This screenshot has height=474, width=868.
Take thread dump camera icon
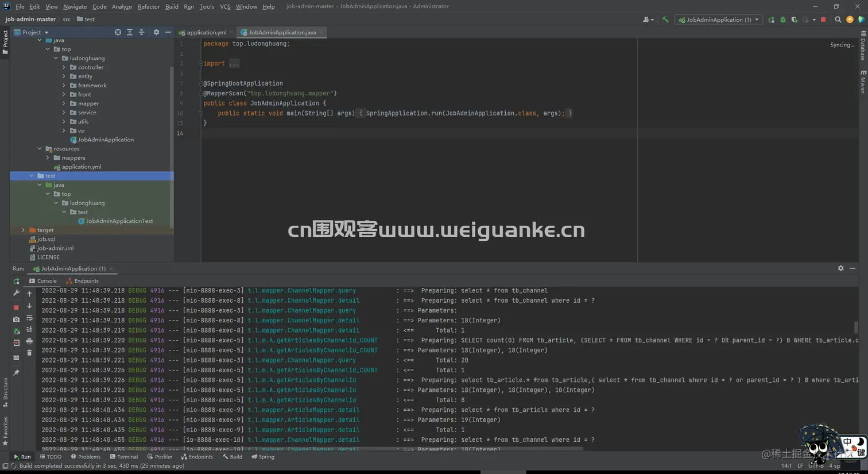17,319
